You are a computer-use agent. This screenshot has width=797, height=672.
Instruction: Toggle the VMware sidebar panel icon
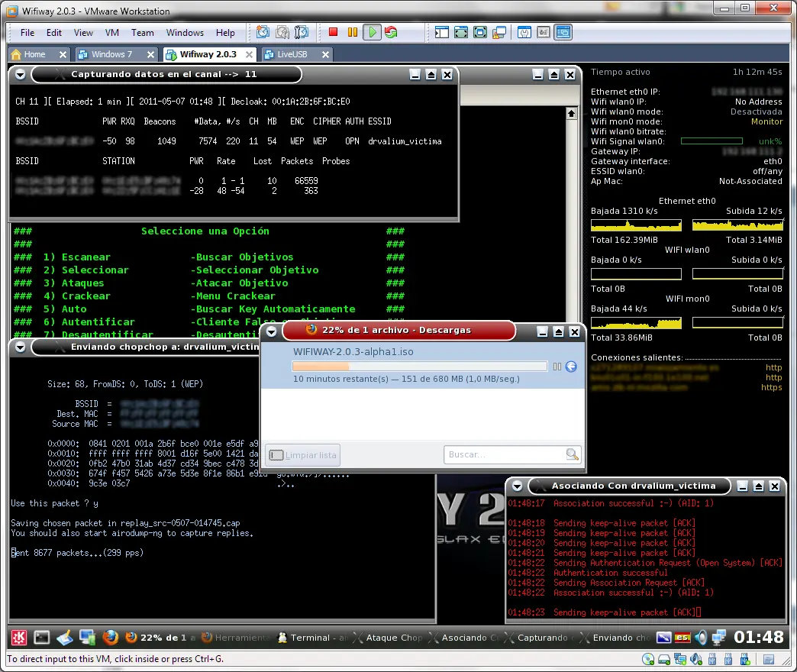click(442, 32)
